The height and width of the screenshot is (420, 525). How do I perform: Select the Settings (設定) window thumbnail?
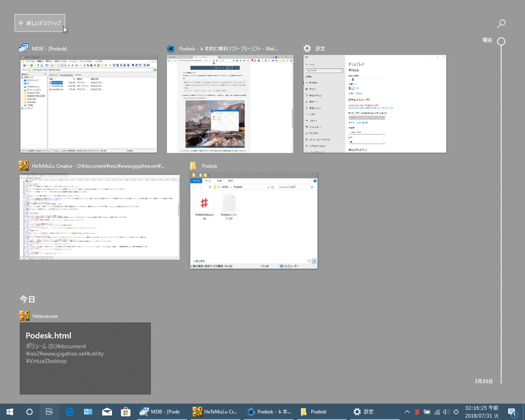tap(374, 104)
